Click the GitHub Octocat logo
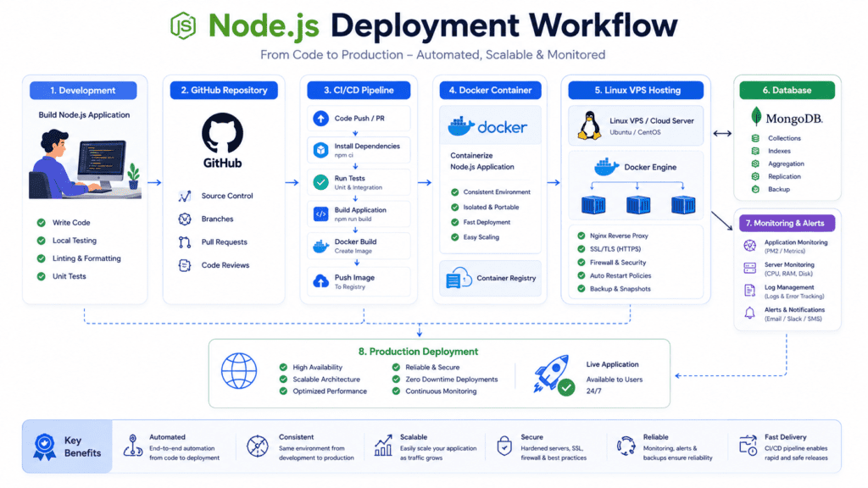The height and width of the screenshot is (488, 868). [x=223, y=133]
